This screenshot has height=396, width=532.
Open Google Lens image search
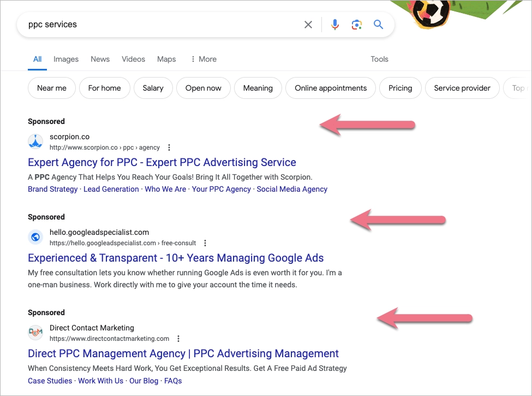(357, 24)
